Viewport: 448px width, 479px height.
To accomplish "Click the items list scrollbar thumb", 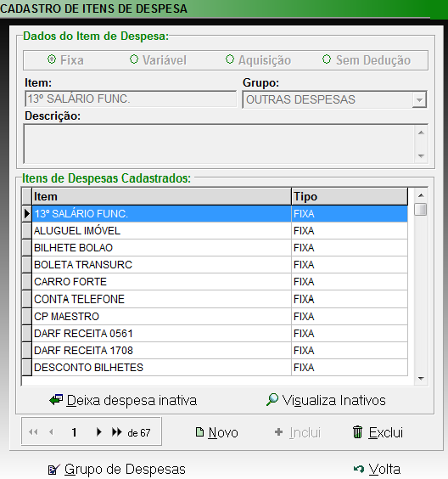I will coord(421,210).
